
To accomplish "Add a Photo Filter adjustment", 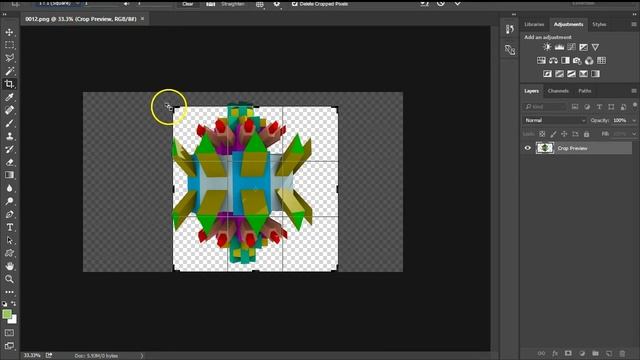I will click(577, 60).
